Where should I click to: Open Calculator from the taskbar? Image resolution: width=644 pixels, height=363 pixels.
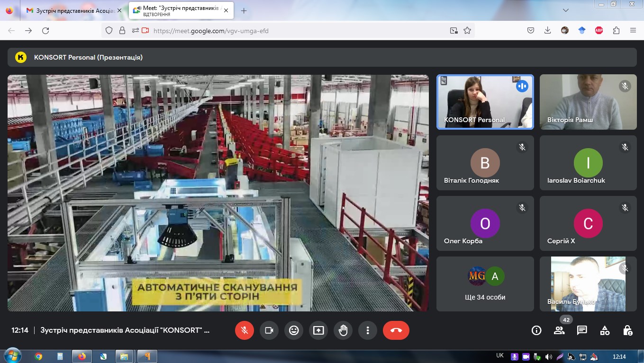tap(60, 356)
